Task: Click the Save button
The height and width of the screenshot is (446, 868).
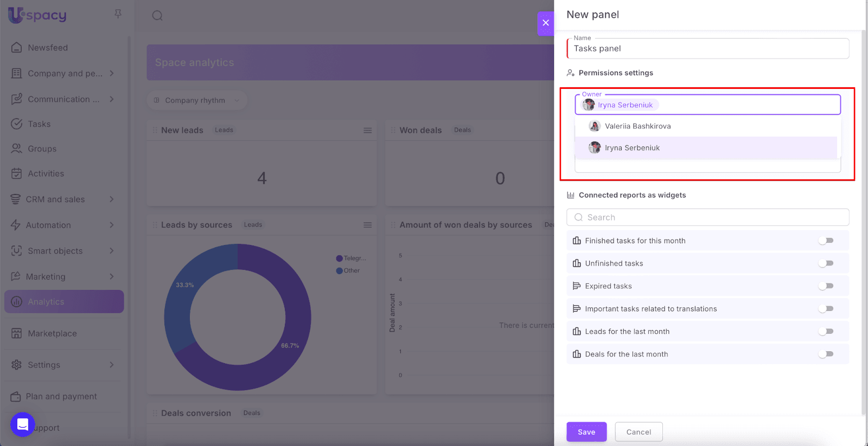Action: [x=586, y=432]
